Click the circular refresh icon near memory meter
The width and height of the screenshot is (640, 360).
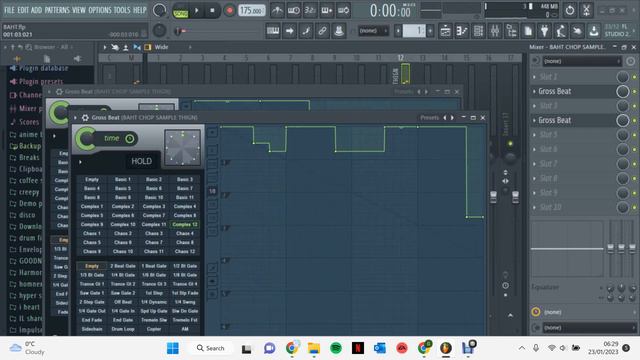click(x=570, y=10)
